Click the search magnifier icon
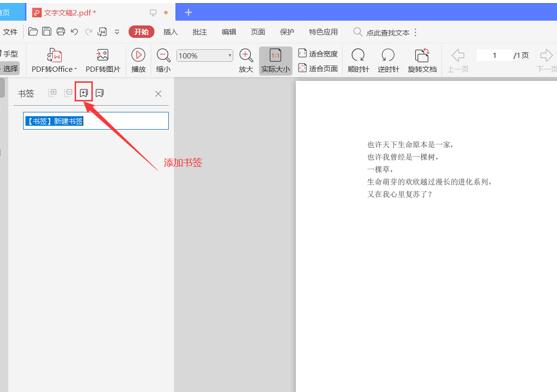The image size is (557, 392). pos(358,32)
